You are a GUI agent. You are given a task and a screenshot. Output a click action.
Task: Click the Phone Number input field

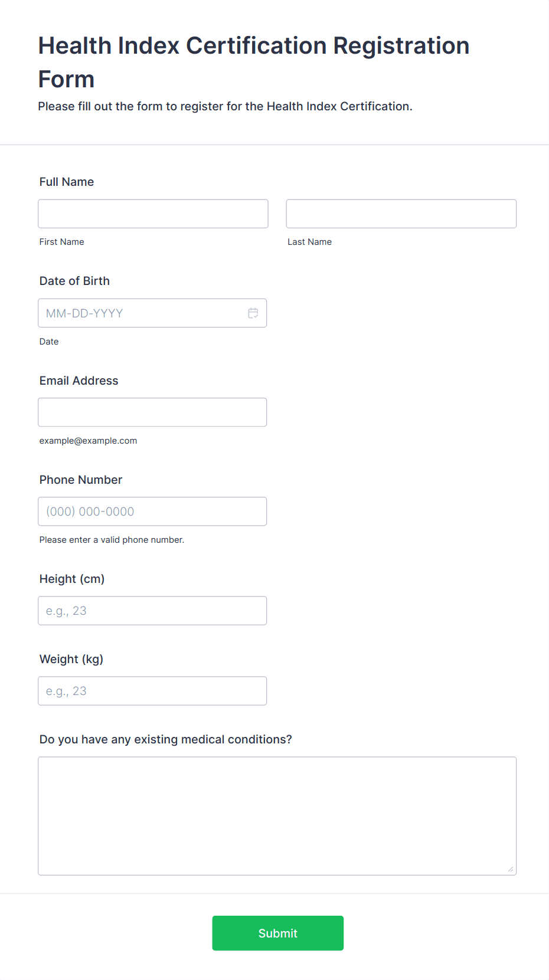[x=152, y=512]
